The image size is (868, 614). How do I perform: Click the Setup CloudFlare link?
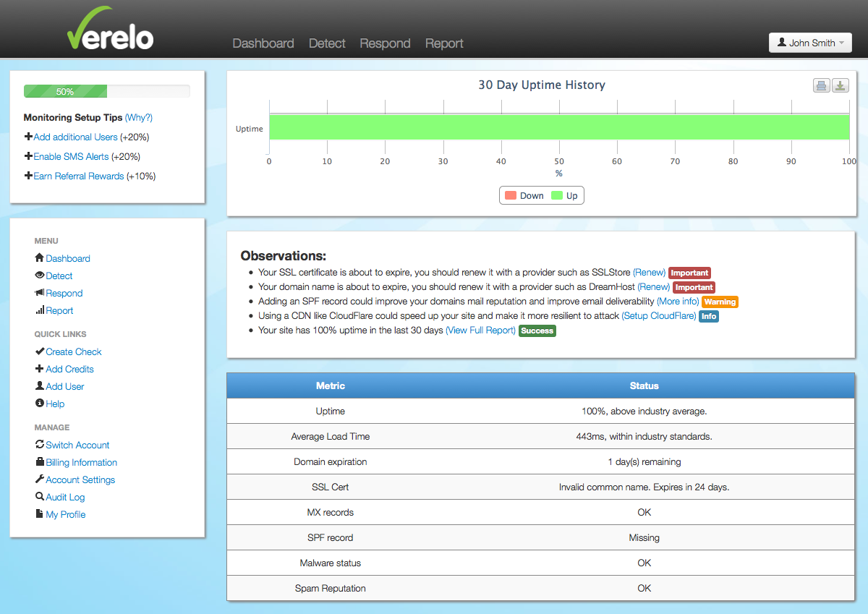coord(659,316)
